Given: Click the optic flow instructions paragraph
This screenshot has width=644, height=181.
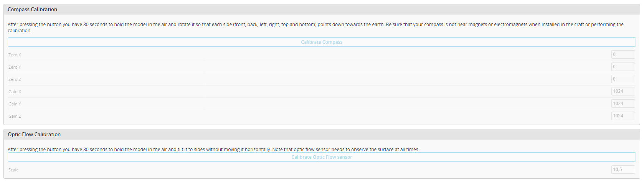Looking at the screenshot, I should pyautogui.click(x=213, y=150).
